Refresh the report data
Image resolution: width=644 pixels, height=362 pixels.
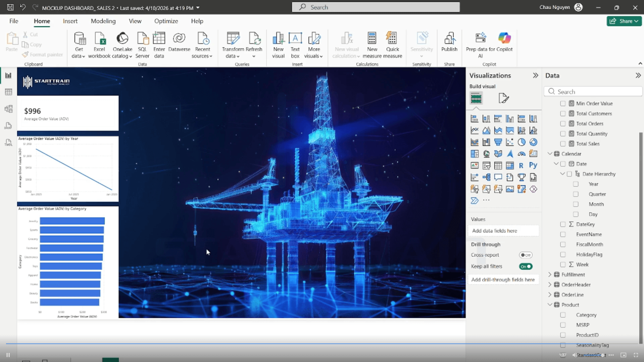point(254,45)
